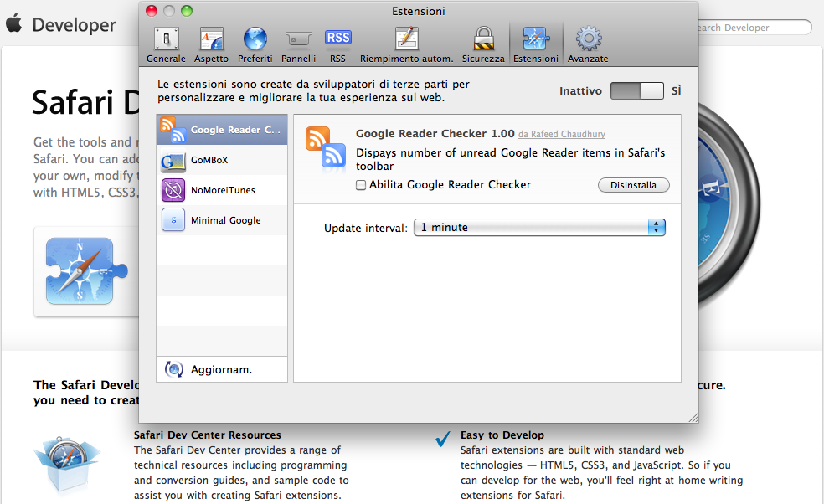
Task: Open the da Rafeed Chaudhury link
Action: 562,134
